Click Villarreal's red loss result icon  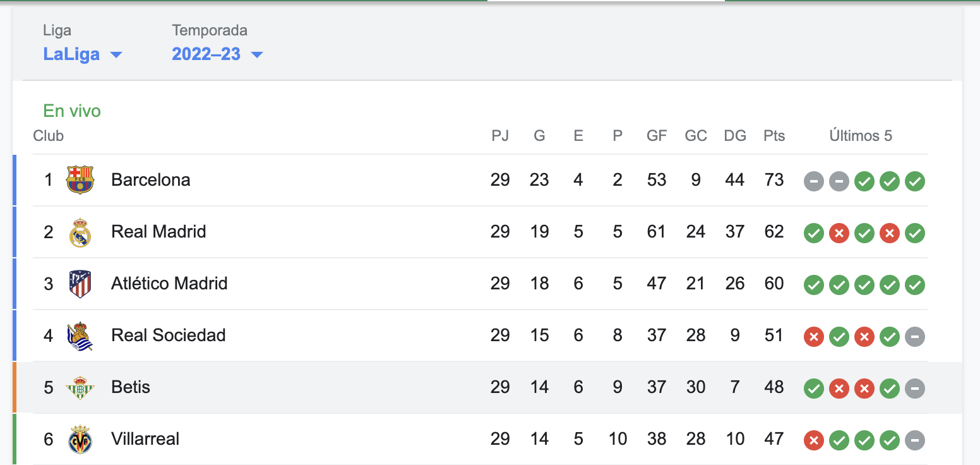point(813,441)
